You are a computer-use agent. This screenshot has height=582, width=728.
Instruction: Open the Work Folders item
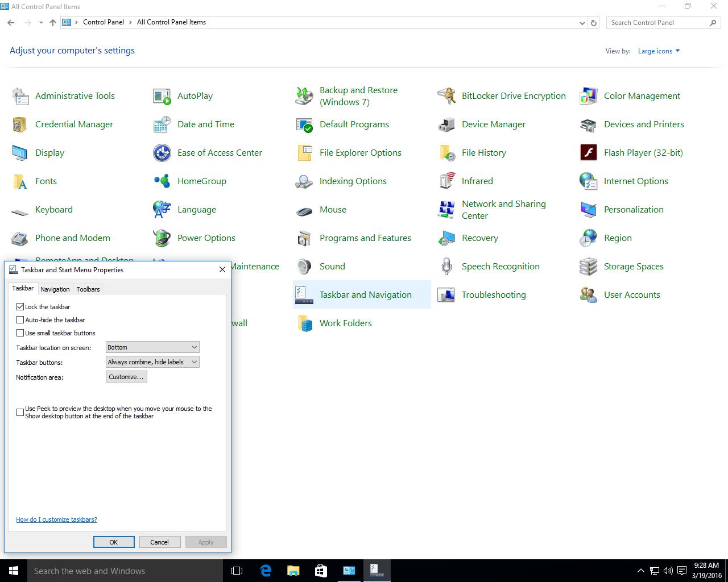pos(334,323)
